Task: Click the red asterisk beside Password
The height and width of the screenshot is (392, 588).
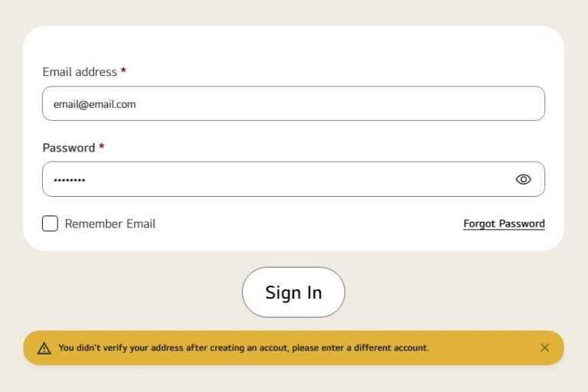Action: pyautogui.click(x=101, y=147)
